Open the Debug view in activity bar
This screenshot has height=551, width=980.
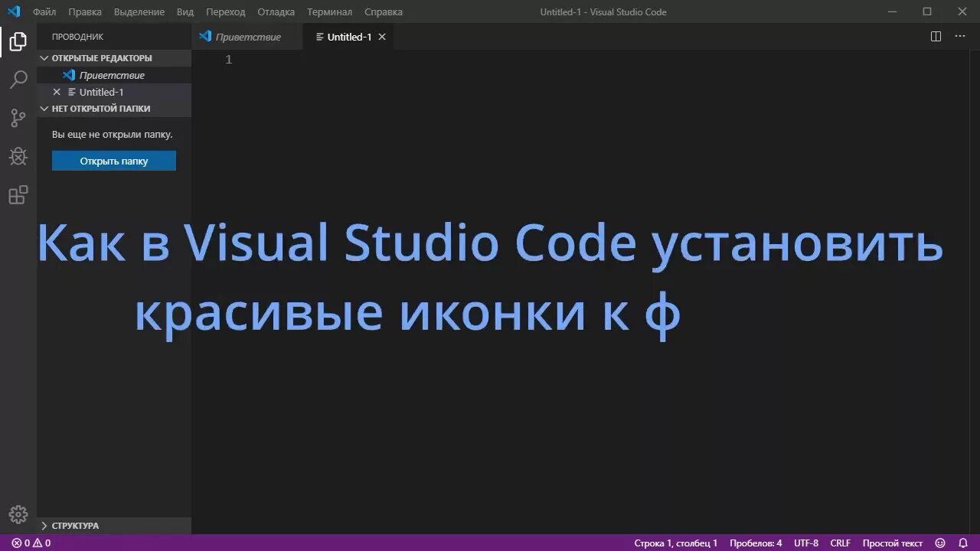coord(18,156)
